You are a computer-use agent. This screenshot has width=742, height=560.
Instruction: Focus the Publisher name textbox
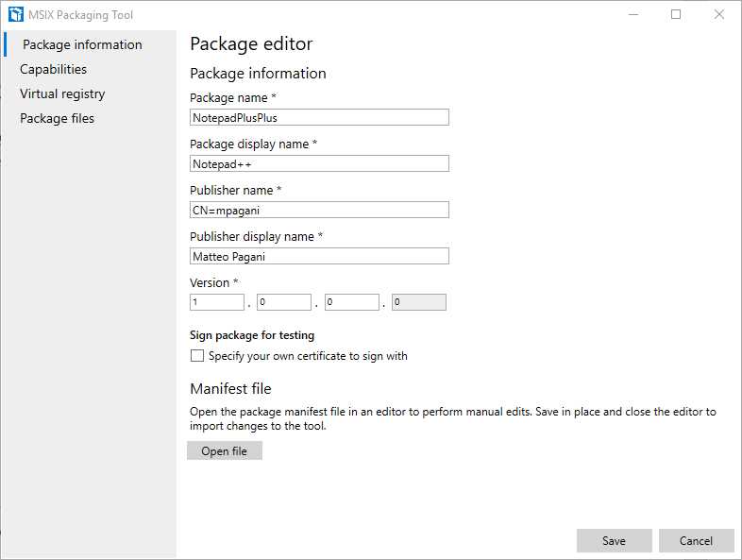click(x=319, y=211)
